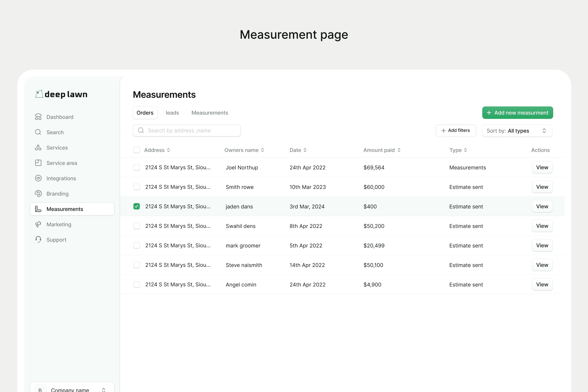Sort by the Amount paid column arrows
The image size is (588, 392).
399,150
